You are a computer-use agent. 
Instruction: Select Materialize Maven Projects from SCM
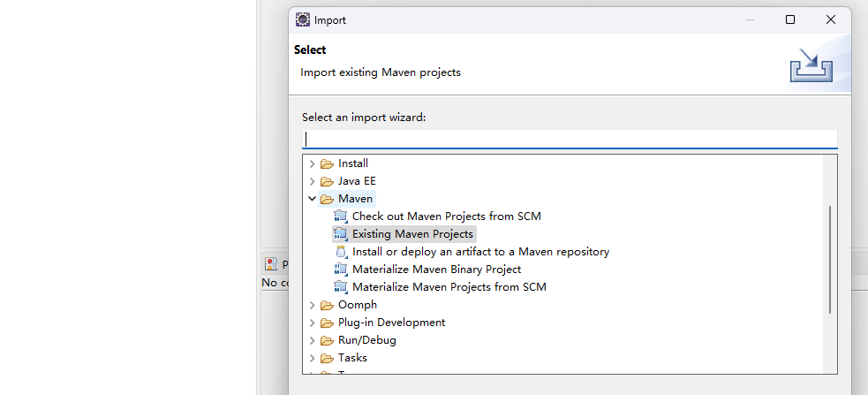tap(449, 287)
